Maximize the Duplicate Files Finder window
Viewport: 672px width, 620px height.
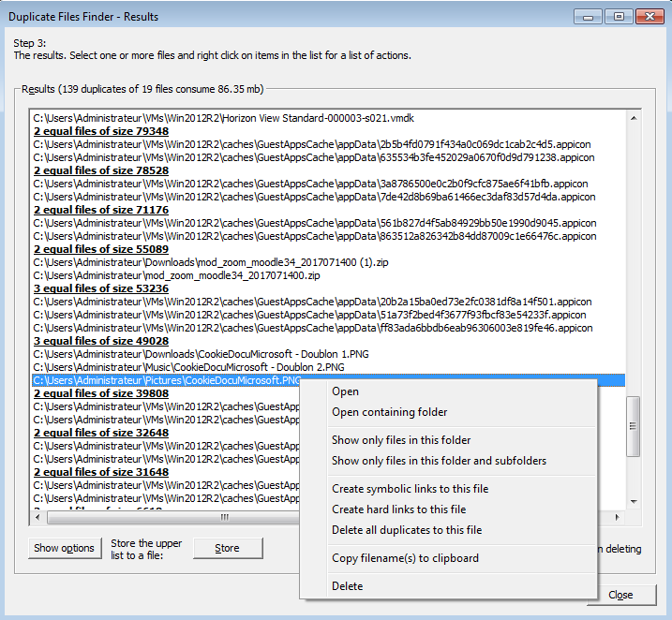tap(619, 16)
